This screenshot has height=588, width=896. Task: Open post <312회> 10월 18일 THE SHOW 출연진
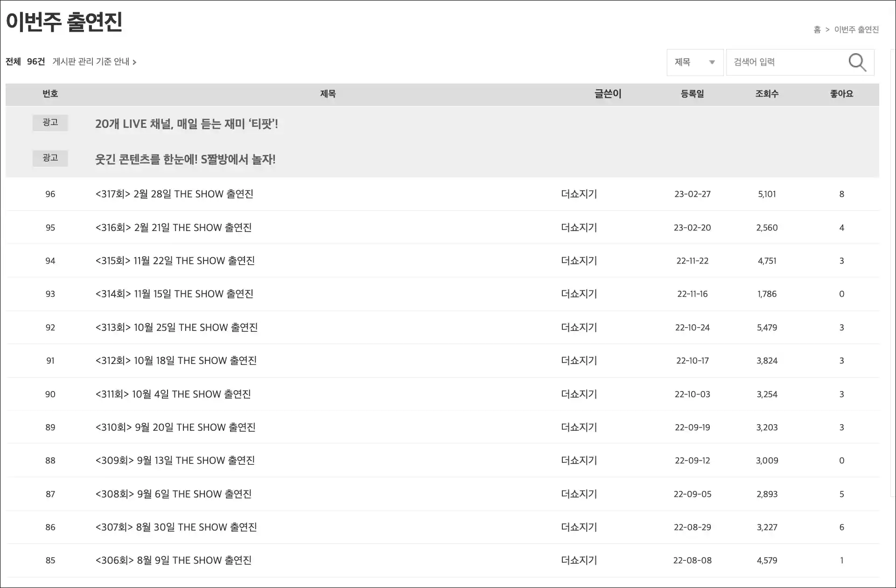coord(176,360)
